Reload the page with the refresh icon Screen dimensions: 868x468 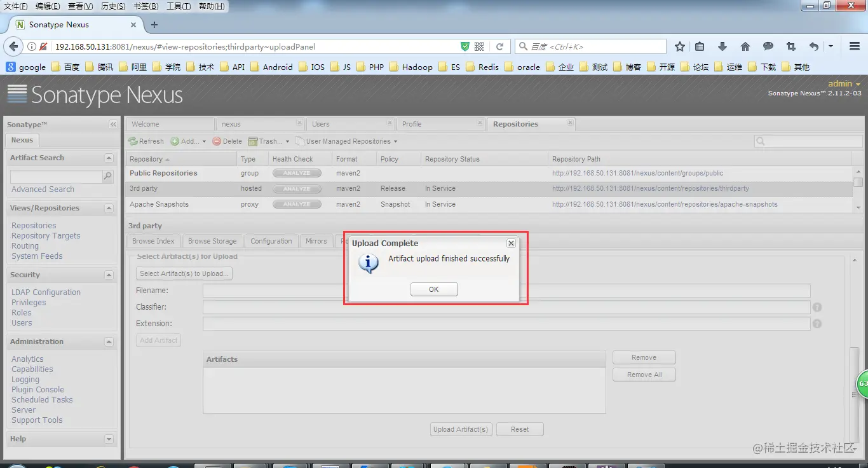pos(500,46)
